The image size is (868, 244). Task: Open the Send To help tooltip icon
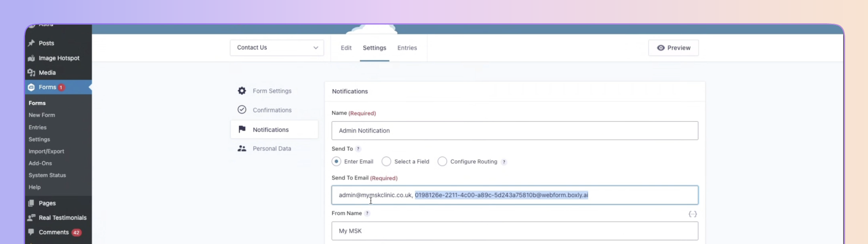pos(358,149)
